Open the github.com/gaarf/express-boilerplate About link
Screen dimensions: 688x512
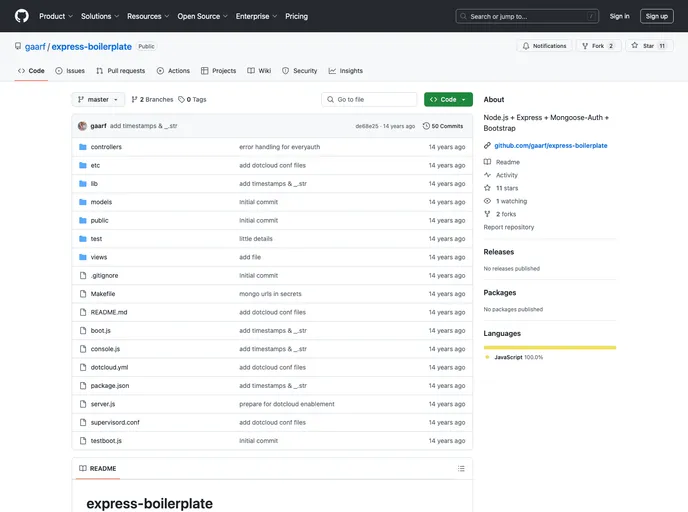pyautogui.click(x=551, y=146)
